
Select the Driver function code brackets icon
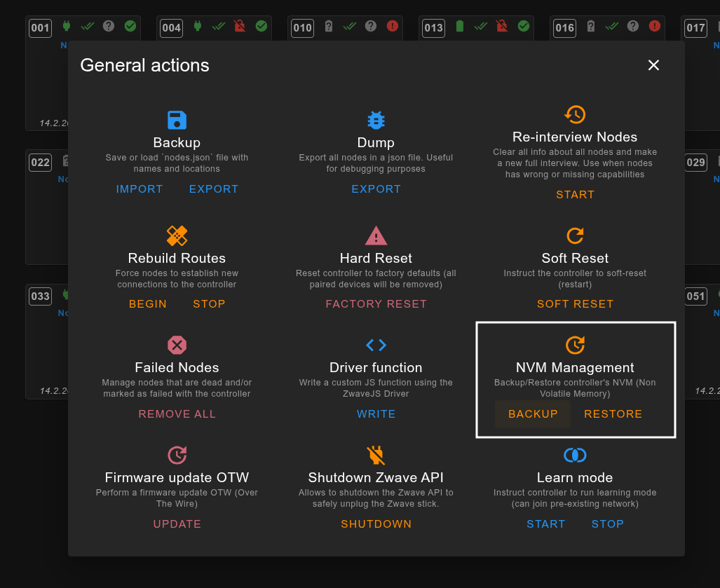click(376, 345)
